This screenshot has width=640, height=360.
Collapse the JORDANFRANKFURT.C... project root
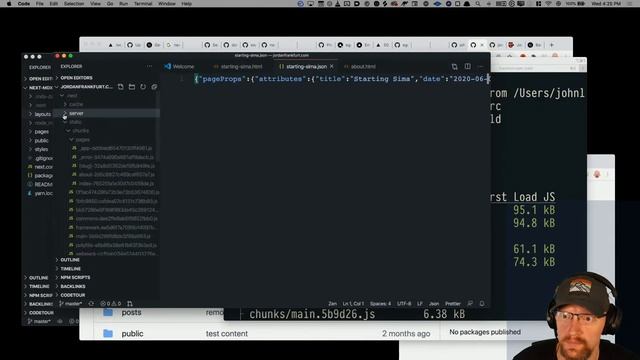pyautogui.click(x=86, y=87)
